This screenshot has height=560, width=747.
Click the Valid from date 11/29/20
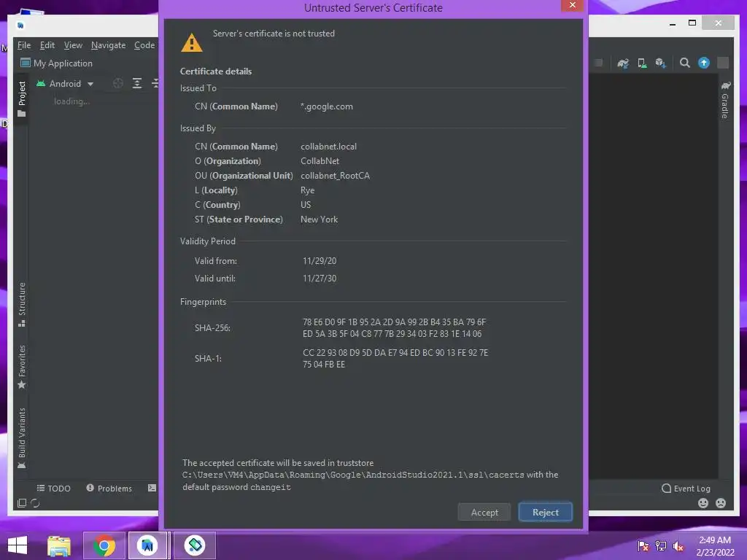point(320,261)
